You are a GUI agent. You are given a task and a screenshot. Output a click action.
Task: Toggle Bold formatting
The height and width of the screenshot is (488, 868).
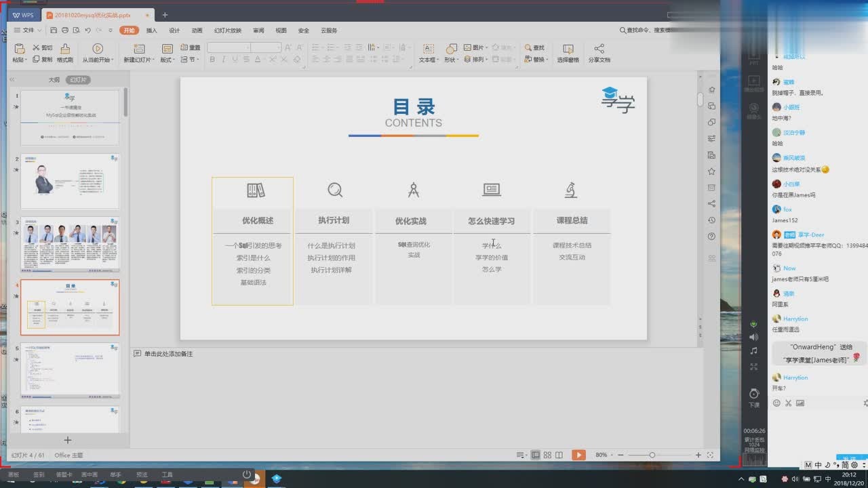point(212,60)
